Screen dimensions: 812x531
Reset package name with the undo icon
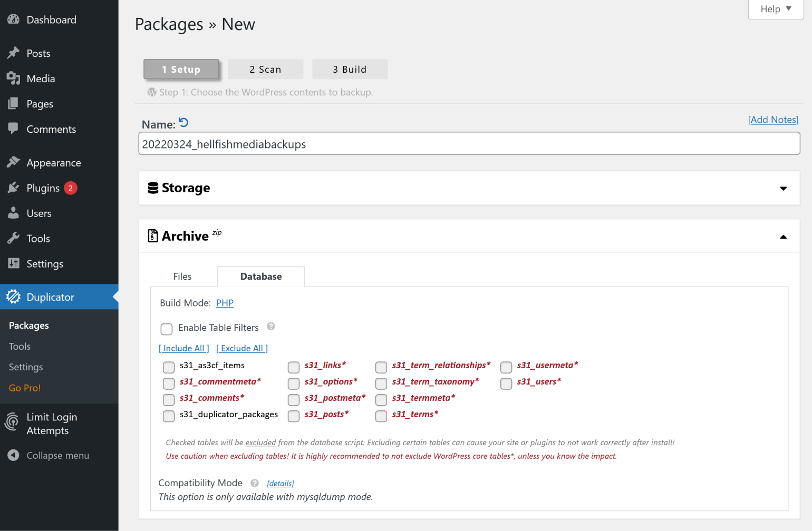(x=183, y=123)
